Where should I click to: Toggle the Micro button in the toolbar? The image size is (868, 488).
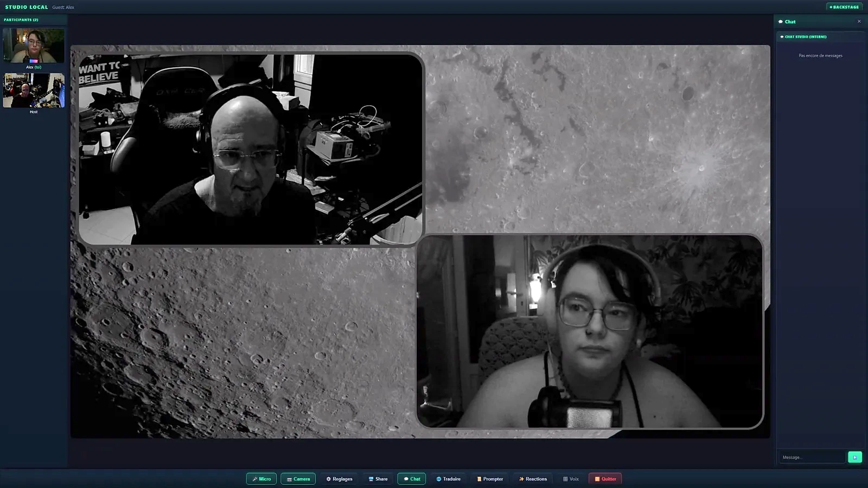pos(261,479)
